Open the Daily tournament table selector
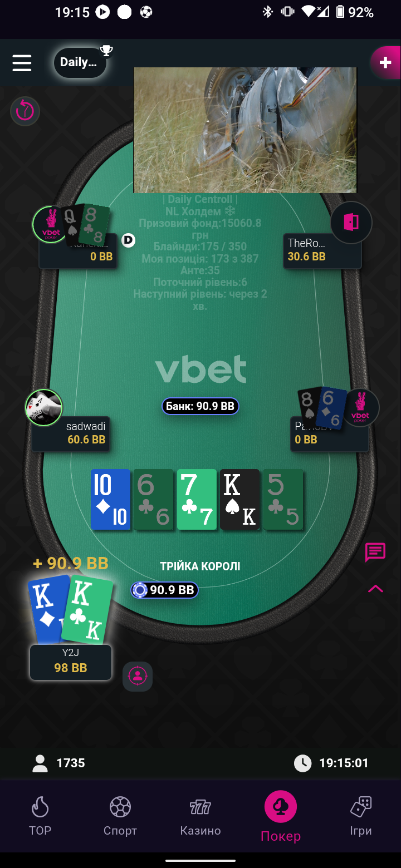The height and width of the screenshot is (868, 401). coord(80,62)
